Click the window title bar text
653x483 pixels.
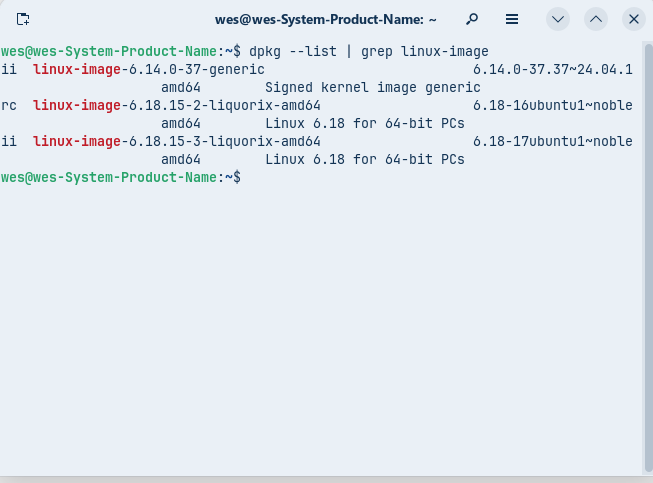(x=326, y=19)
